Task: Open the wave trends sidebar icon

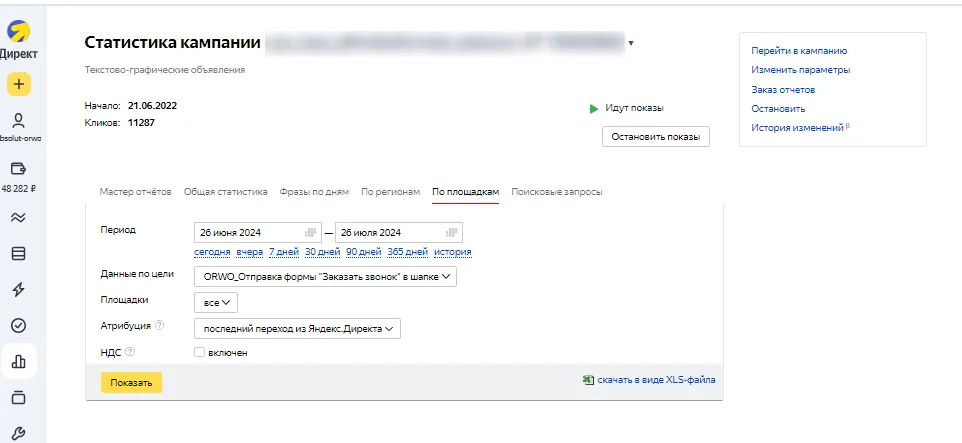Action: [x=19, y=218]
